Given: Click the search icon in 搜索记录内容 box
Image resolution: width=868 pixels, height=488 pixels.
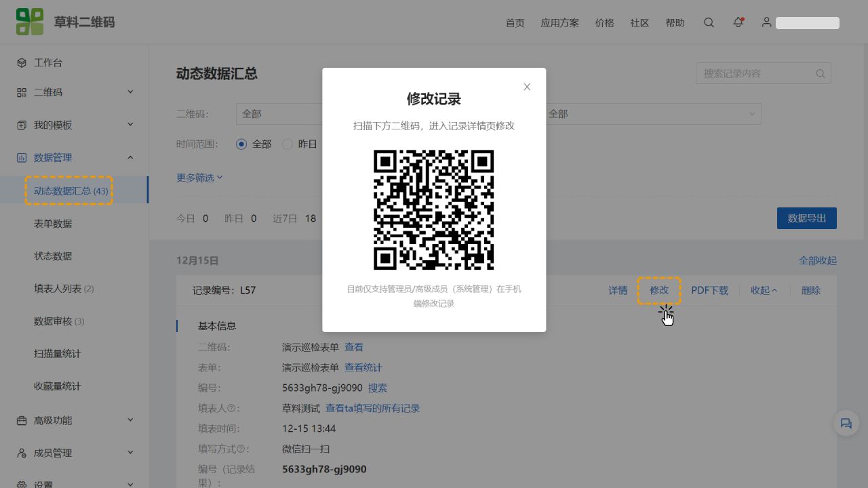Looking at the screenshot, I should (821, 73).
